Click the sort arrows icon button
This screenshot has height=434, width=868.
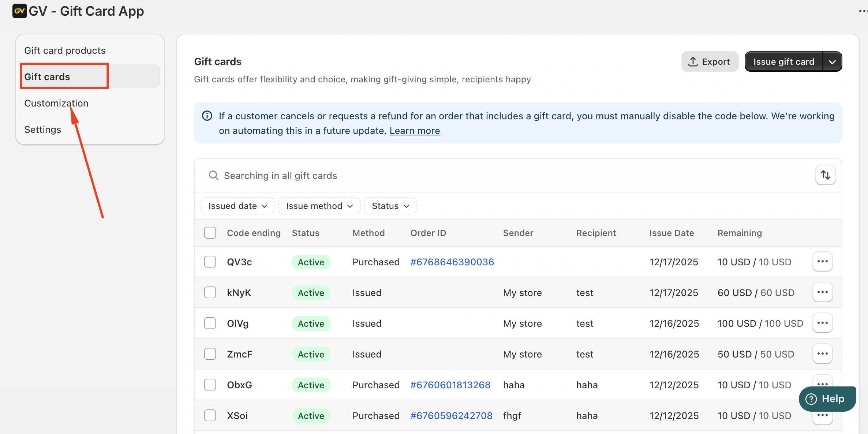click(x=825, y=175)
